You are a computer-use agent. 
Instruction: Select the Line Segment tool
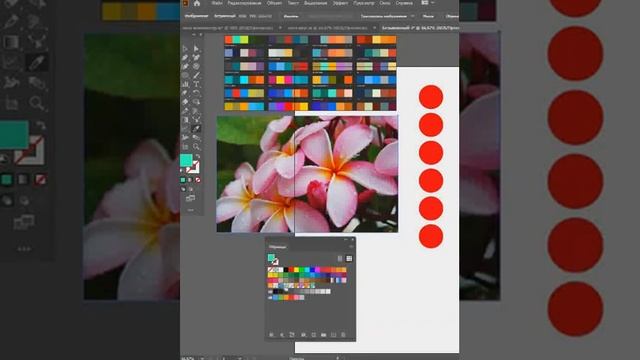(196, 75)
